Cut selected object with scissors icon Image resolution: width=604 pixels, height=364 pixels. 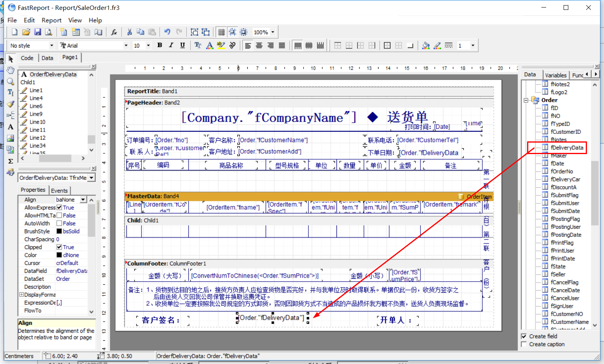[x=129, y=32]
